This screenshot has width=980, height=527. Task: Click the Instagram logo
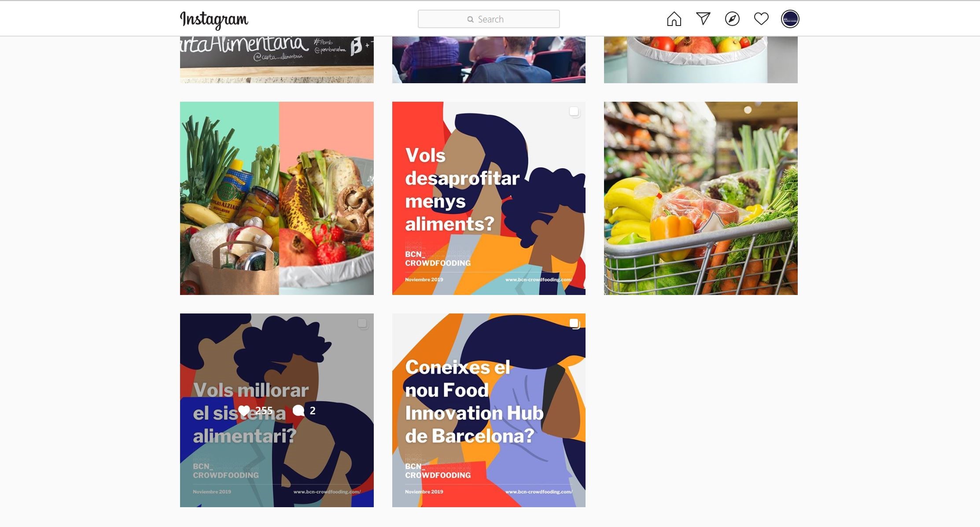[x=214, y=20]
